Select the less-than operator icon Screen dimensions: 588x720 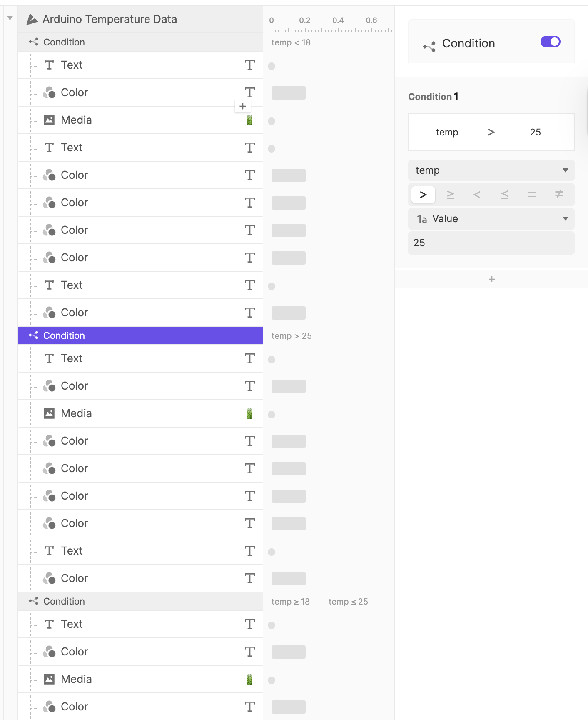[477, 195]
